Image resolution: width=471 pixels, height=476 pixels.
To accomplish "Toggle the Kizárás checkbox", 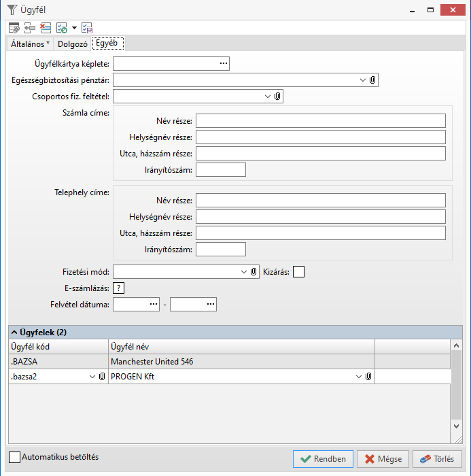I will (298, 272).
